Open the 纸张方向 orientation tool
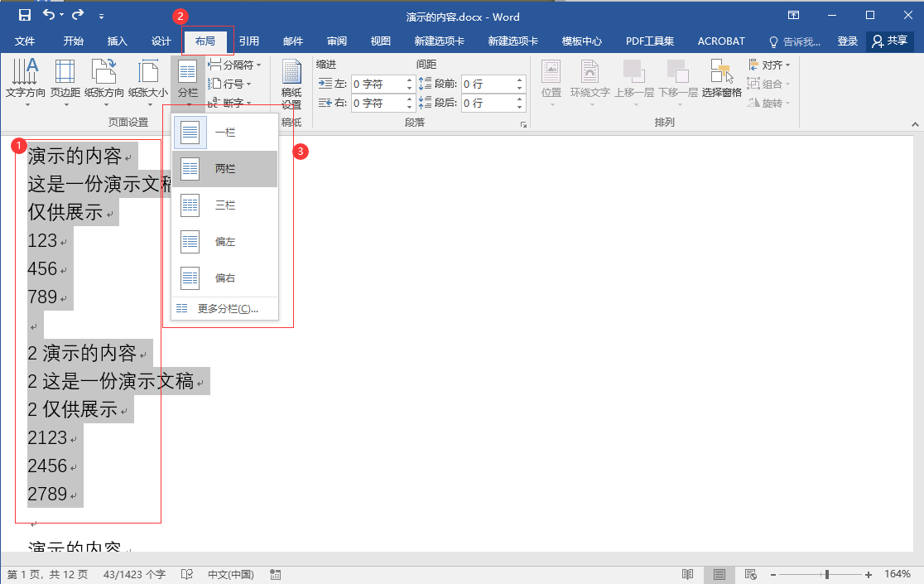Image resolution: width=924 pixels, height=584 pixels. pyautogui.click(x=104, y=80)
